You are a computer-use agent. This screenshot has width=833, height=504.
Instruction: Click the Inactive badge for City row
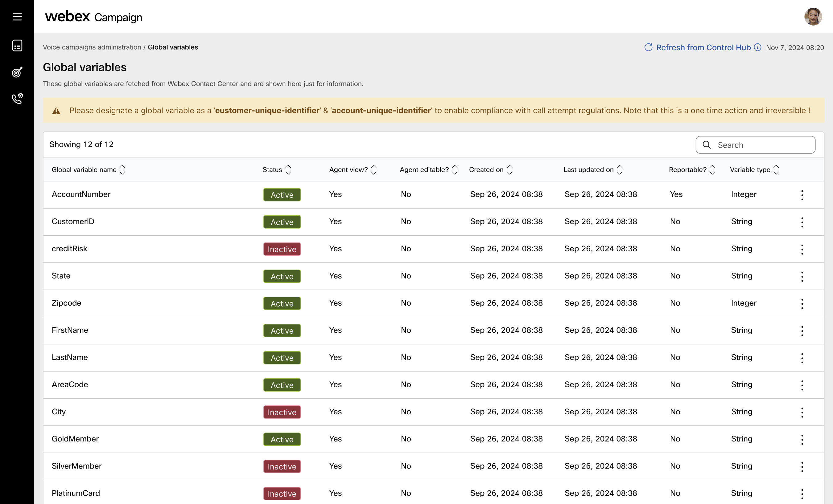point(282,412)
